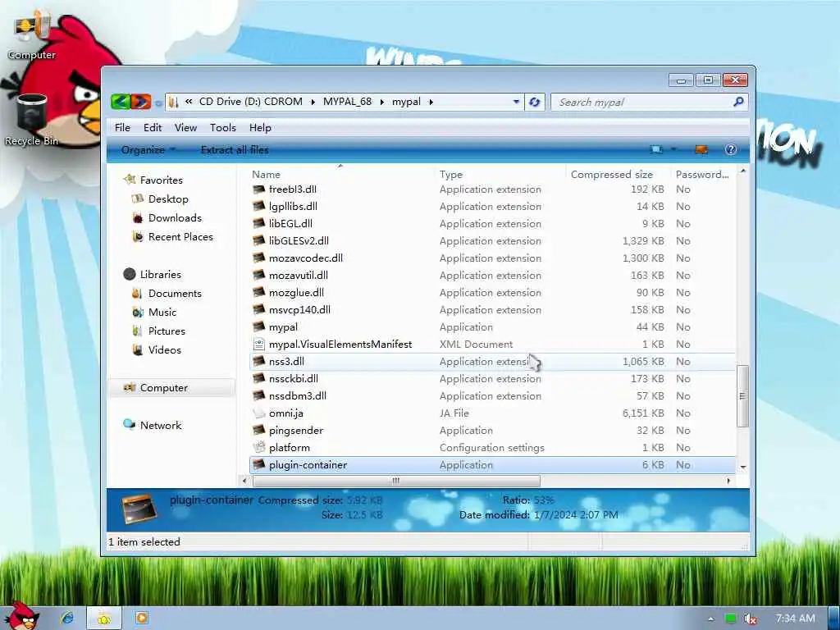Select the libEGL.dll file icon
This screenshot has width=840, height=630.
coord(259,223)
